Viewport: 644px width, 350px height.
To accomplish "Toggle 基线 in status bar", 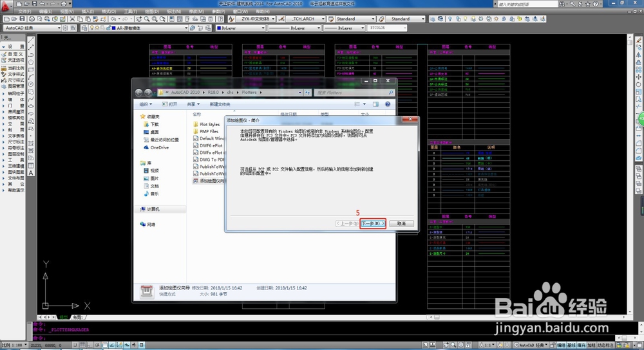I will (x=572, y=345).
